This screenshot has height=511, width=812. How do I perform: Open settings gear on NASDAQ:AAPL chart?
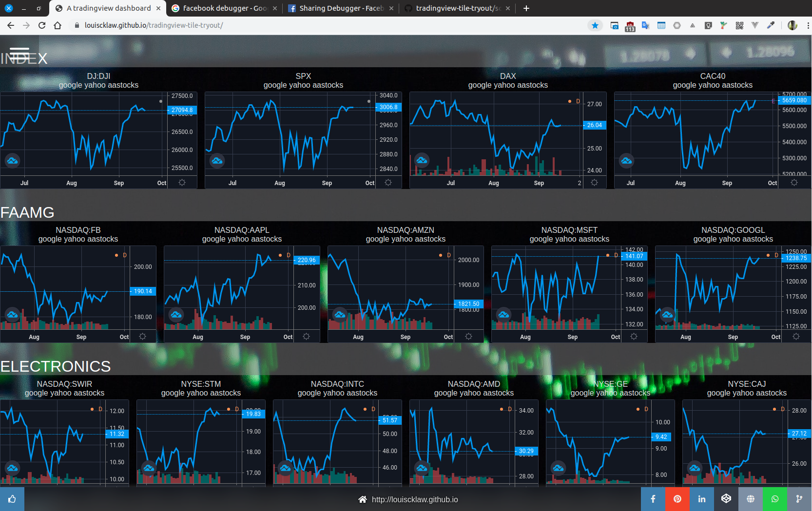(306, 336)
